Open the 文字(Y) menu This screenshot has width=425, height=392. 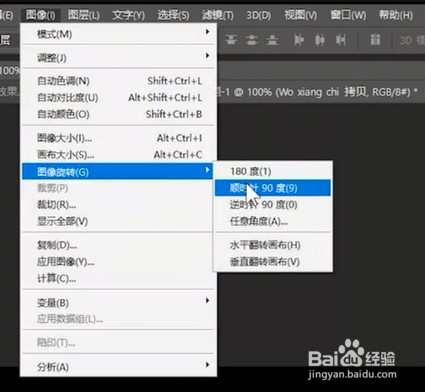tap(128, 15)
